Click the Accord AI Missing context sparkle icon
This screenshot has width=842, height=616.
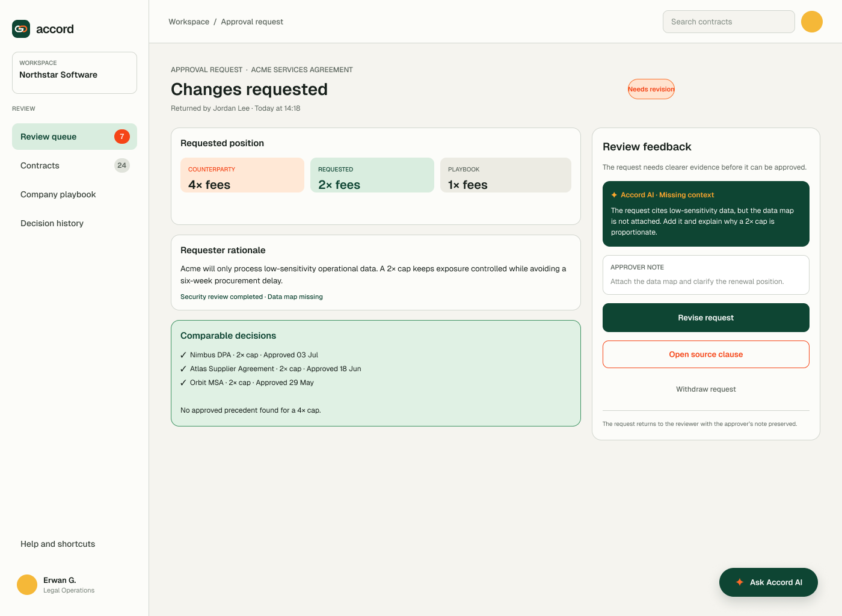coord(614,195)
